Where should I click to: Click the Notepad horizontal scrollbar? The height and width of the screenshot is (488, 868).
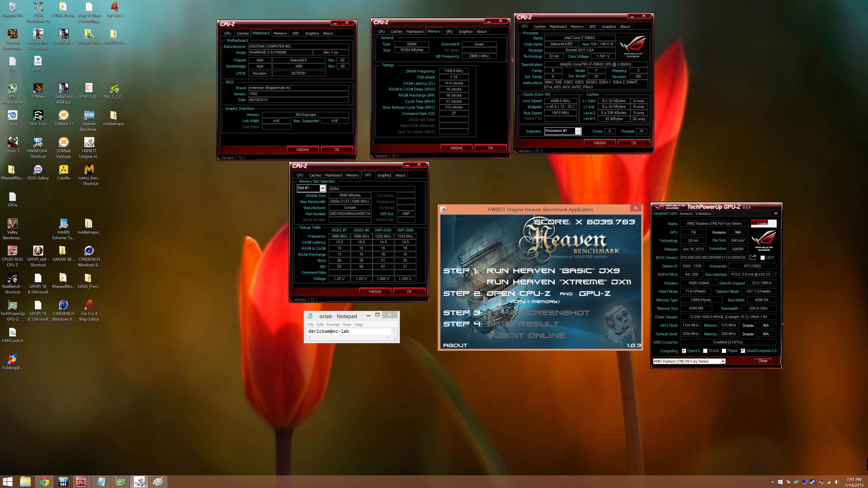click(x=349, y=337)
